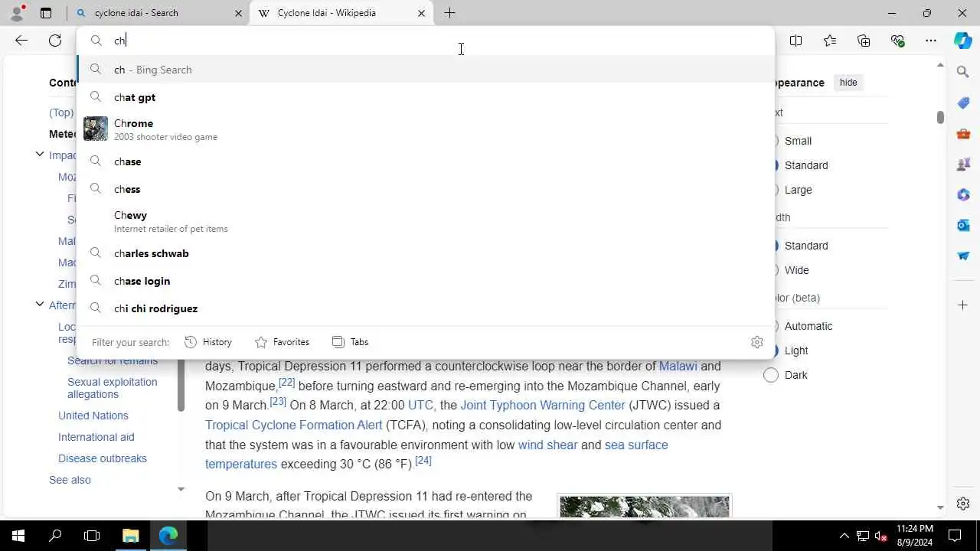
Task: Collapse the Impact contents section
Action: [x=40, y=155]
